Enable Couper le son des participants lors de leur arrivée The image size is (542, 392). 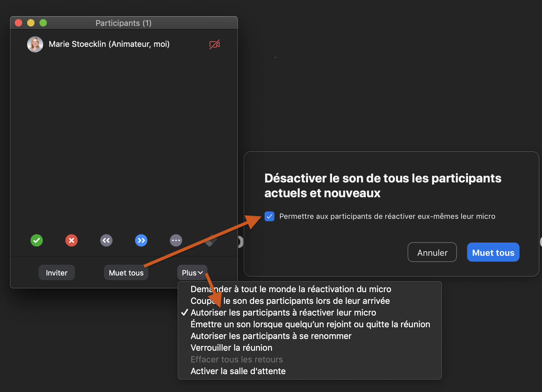tap(290, 301)
